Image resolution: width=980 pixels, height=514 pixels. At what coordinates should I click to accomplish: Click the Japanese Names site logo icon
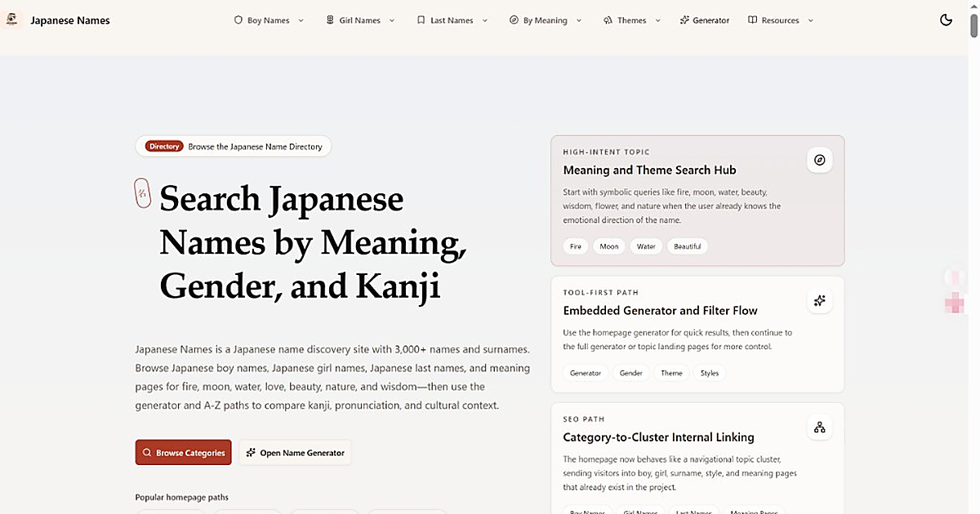[11, 20]
